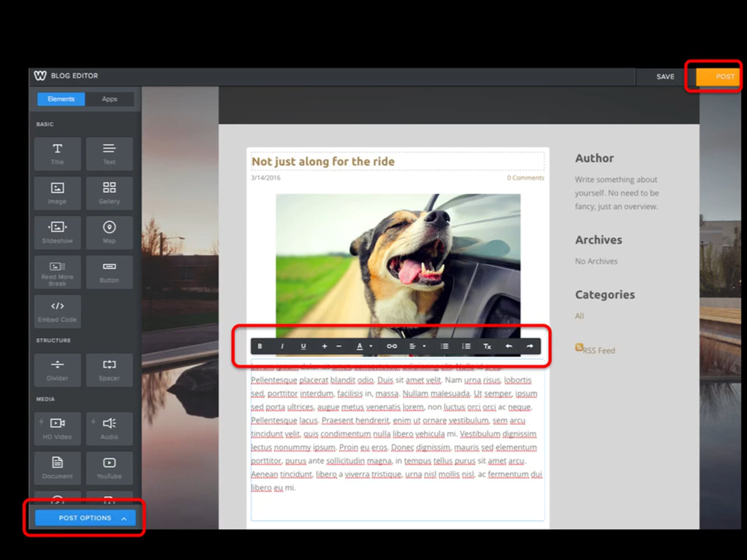This screenshot has width=747, height=560.
Task: Toggle underline text formatting
Action: [x=303, y=346]
